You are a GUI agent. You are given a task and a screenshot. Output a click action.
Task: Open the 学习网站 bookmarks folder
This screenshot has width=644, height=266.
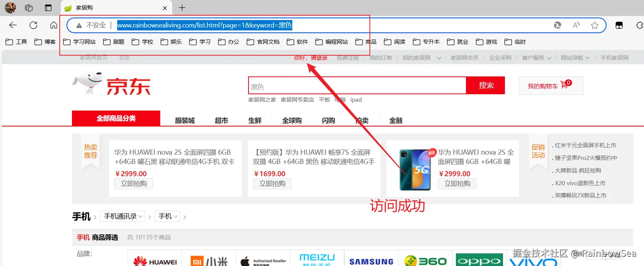tap(79, 42)
